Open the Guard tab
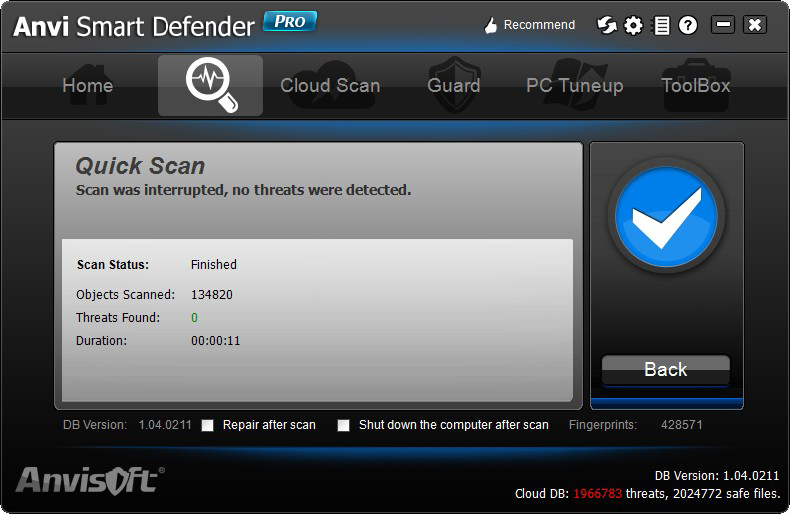The width and height of the screenshot is (790, 514). tap(453, 85)
